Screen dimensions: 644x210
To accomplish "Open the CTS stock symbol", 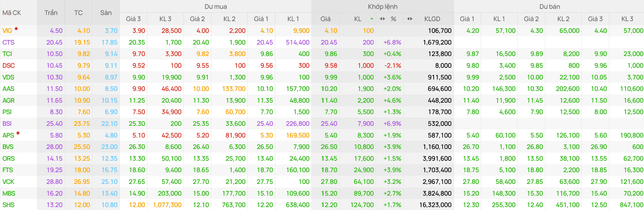I will (8, 42).
